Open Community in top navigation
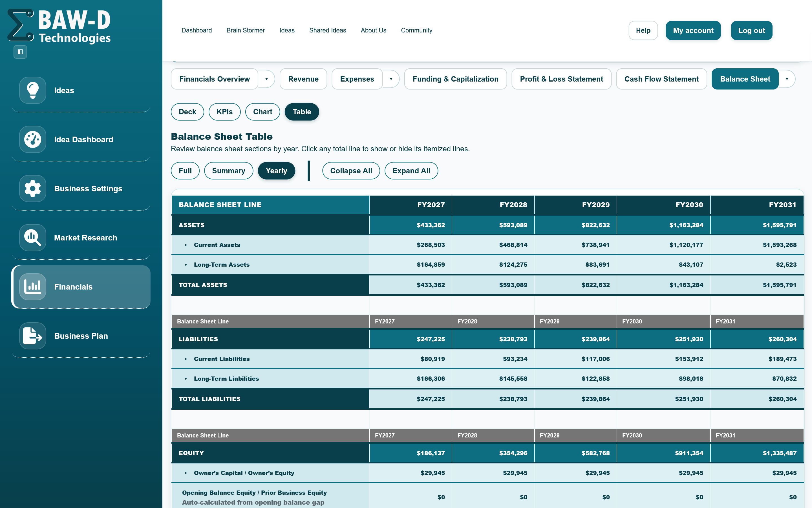812x508 pixels. point(416,30)
